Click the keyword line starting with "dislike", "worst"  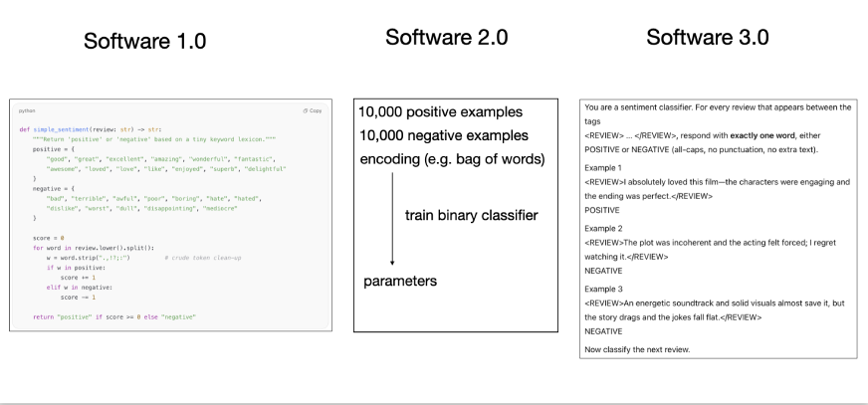[141, 209]
